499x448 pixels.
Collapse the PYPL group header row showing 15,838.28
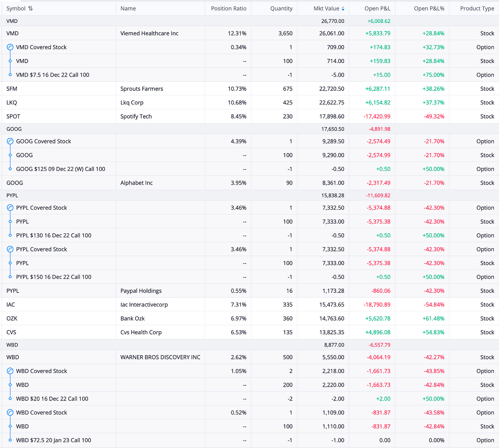coord(249,195)
